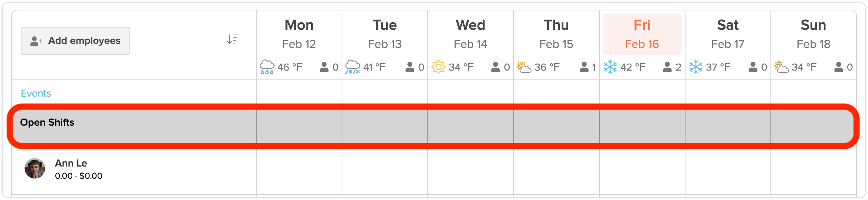This screenshot has width=868, height=200.
Task: Click the partly cloudy icon for Sunday
Action: point(781,67)
